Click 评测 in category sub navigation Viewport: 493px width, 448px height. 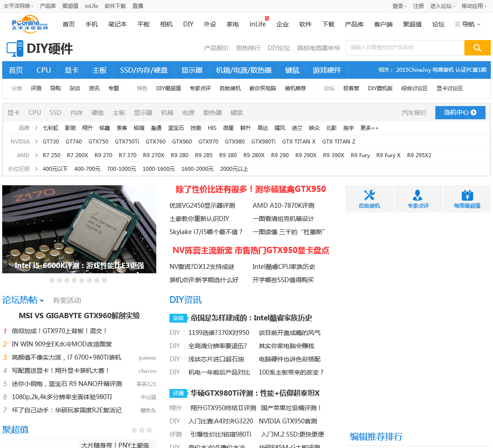pos(36,88)
